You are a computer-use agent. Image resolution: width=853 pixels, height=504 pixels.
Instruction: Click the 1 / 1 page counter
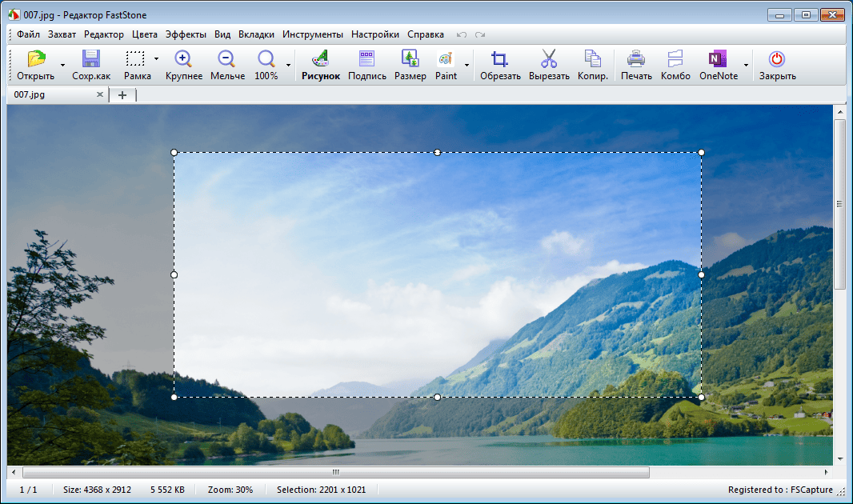[x=28, y=490]
